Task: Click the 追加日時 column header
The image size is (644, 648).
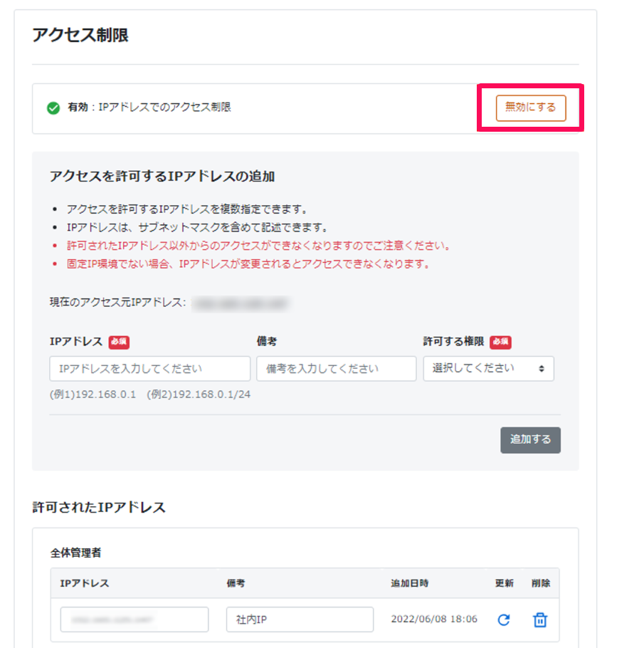Action: tap(409, 583)
